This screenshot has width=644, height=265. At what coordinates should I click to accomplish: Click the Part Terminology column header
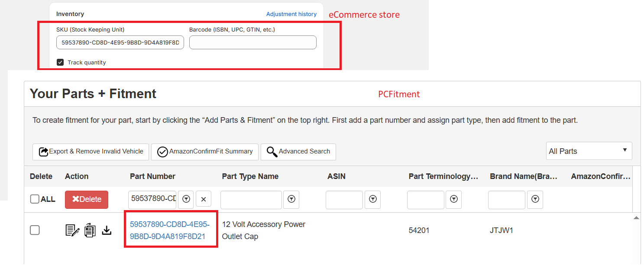tap(443, 176)
